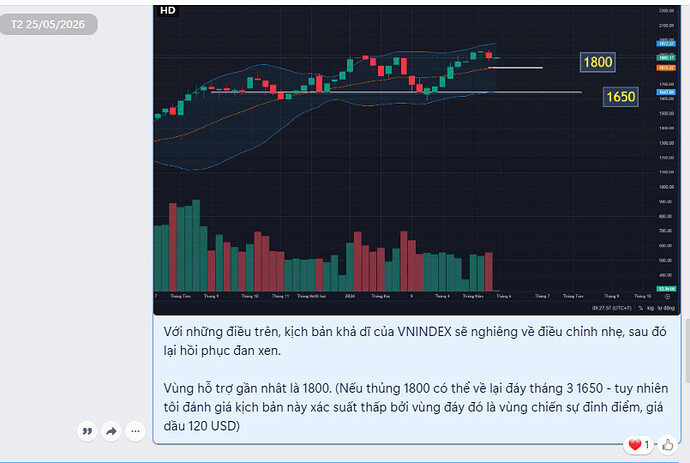Click the yellow 1800 price label
The image size is (690, 463).
tap(598, 62)
